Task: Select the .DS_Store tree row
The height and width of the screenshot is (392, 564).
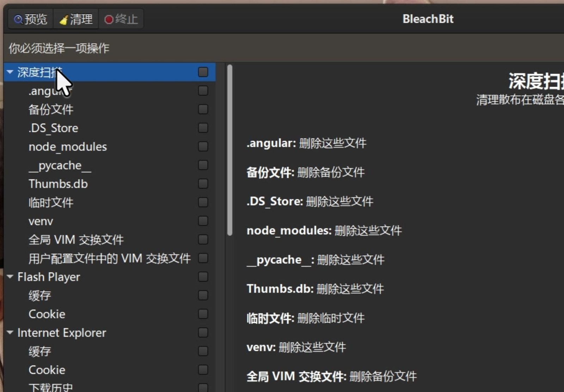Action: [x=110, y=128]
